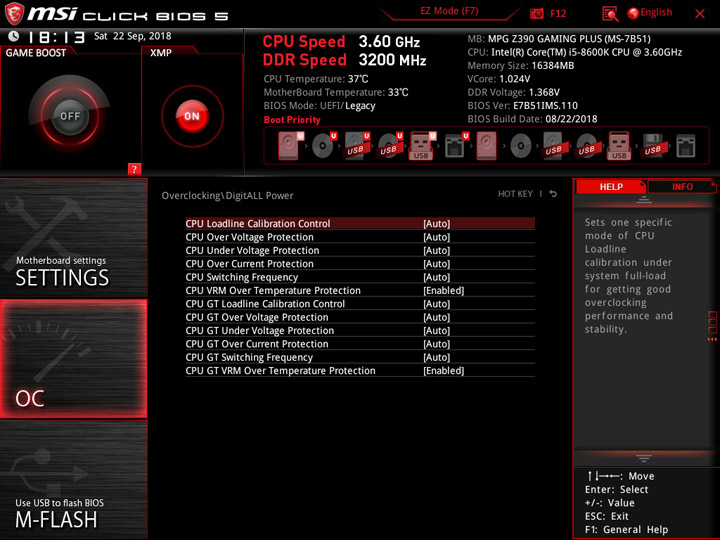Select the UEFI CD/DVD boot device icon
The height and width of the screenshot is (540, 720).
coord(324,146)
